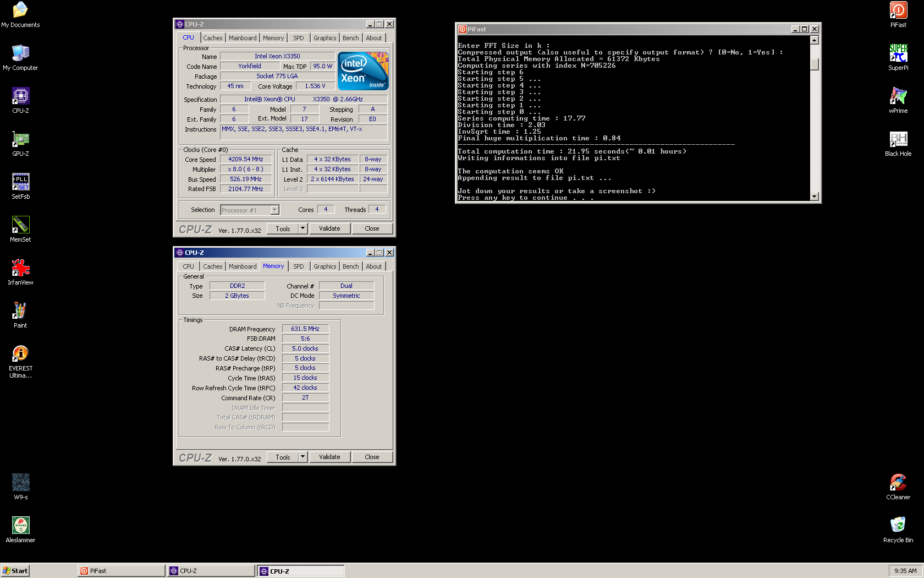This screenshot has height=578, width=924.
Task: Click the lower CPU-Z window title icon
Action: 180,253
